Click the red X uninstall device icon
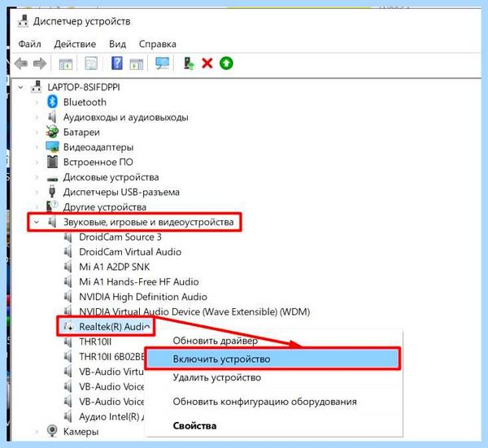This screenshot has width=488, height=448. pos(207,63)
